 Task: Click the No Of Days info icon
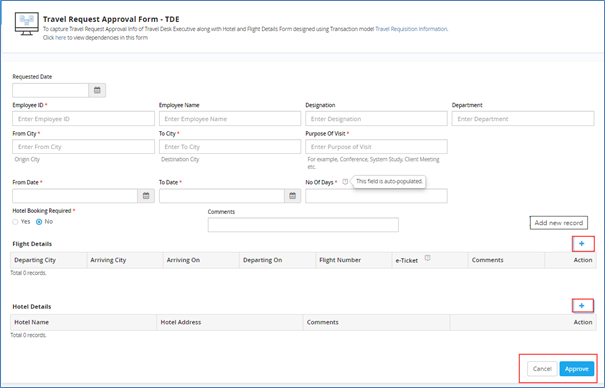pos(345,182)
